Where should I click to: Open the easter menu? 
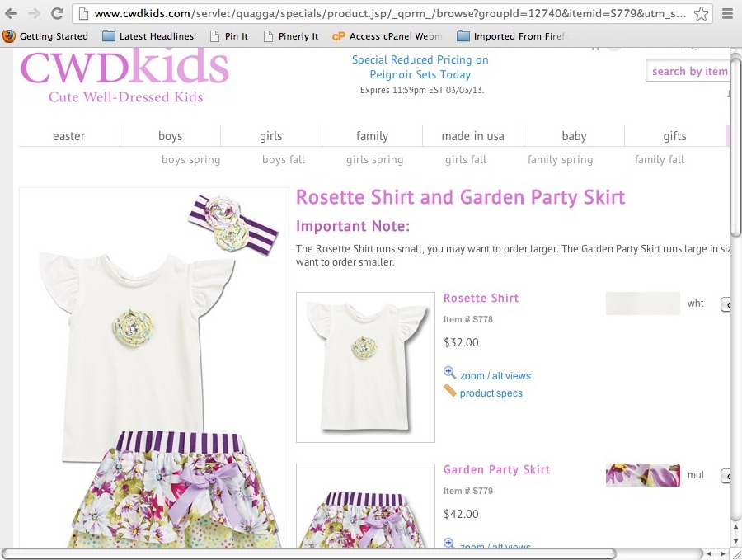pos(68,136)
